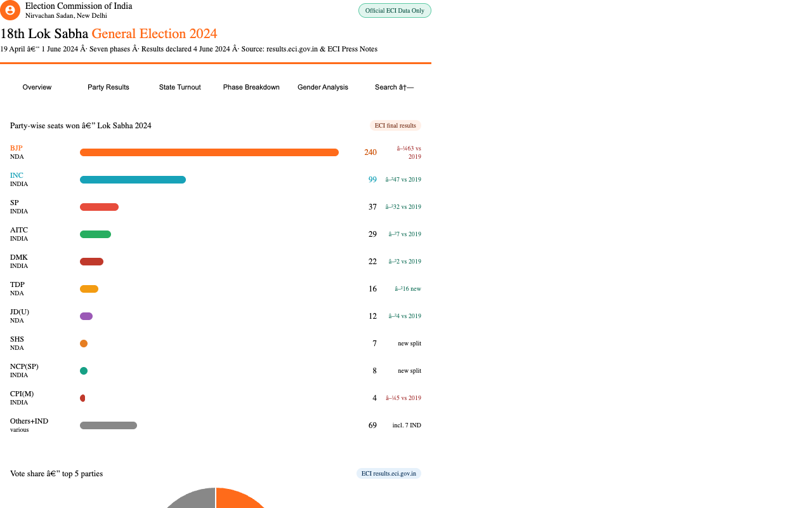Screen dimensions: 812x508
Task: Select the Phase Breakdown tab
Action: click(x=251, y=87)
